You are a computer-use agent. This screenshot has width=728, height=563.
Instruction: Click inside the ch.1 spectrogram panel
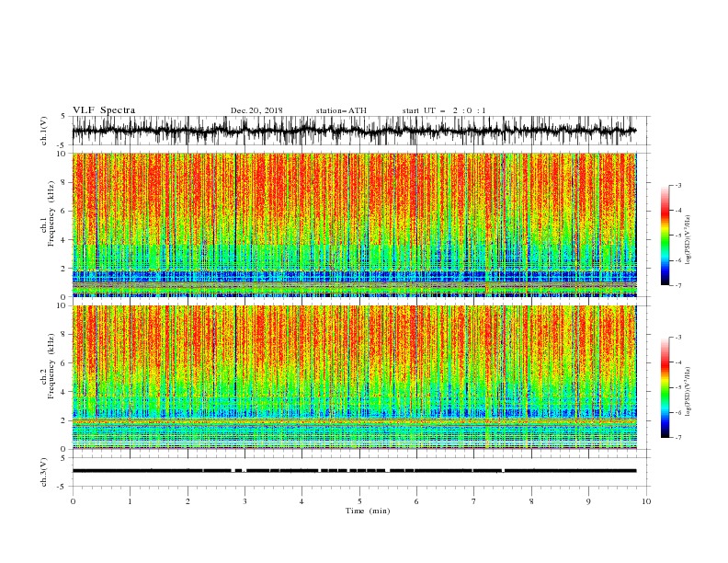[x=354, y=224]
